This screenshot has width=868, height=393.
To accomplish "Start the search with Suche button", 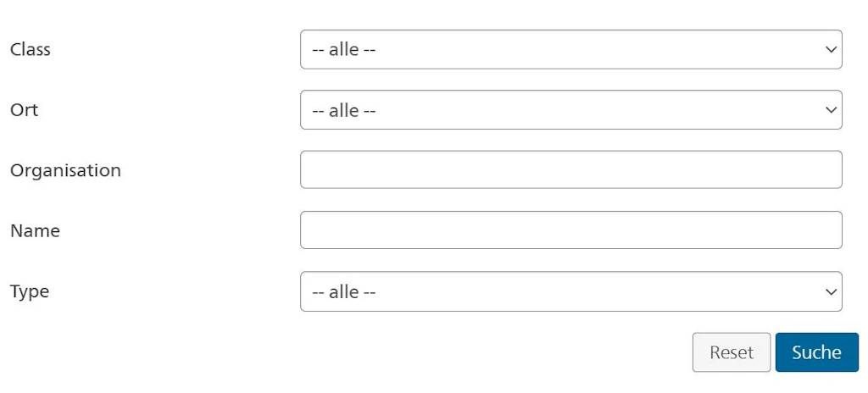I will click(x=816, y=352).
